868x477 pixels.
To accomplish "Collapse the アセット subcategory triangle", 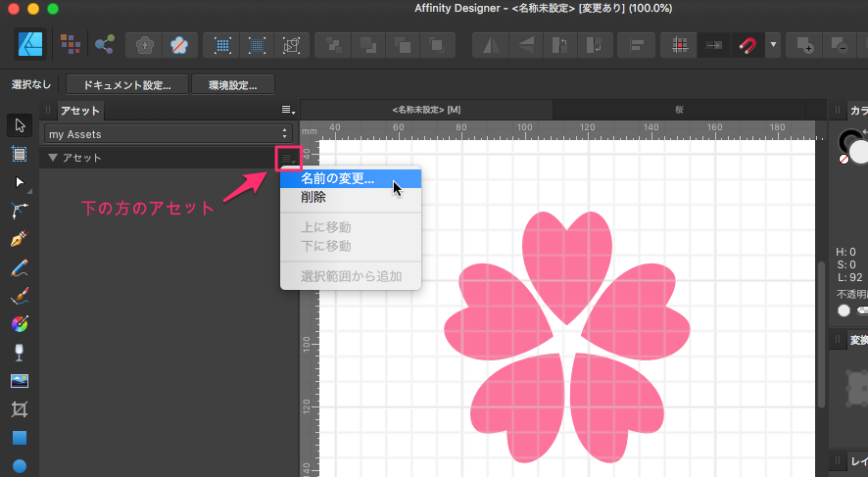I will click(x=53, y=158).
